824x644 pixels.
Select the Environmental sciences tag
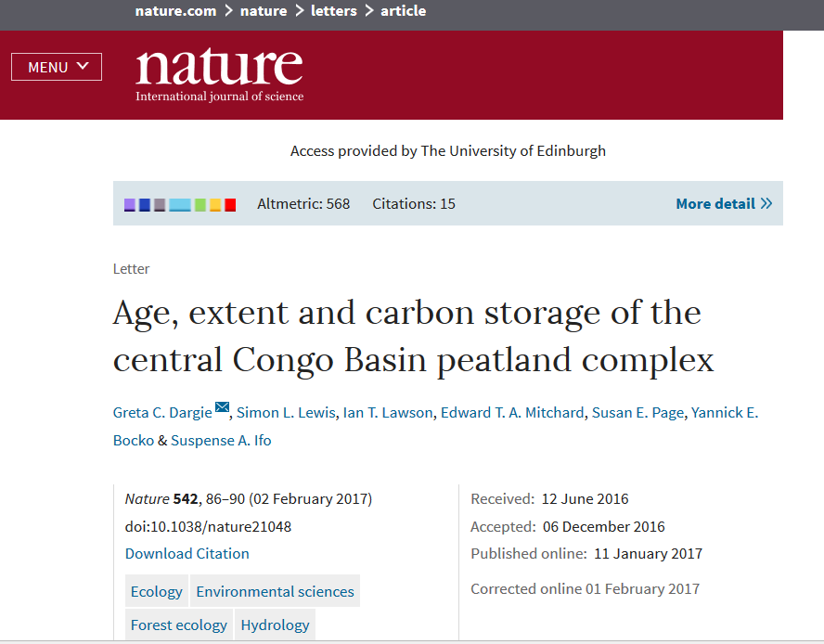(275, 591)
